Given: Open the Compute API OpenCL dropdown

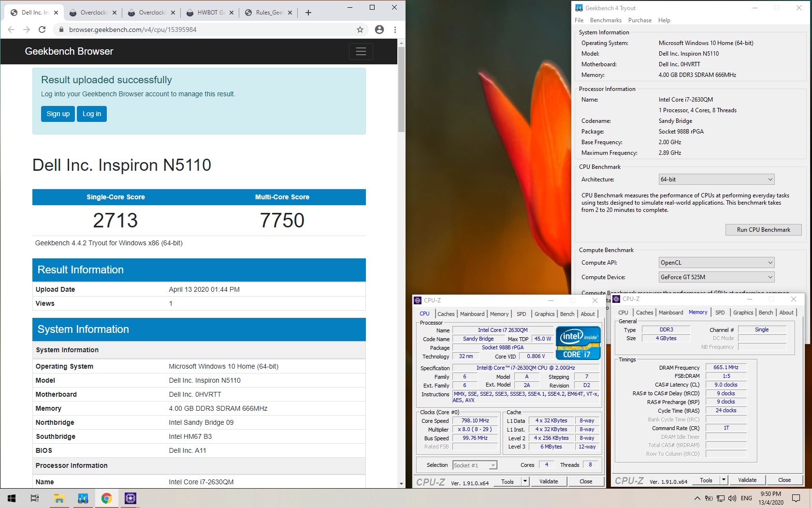Looking at the screenshot, I should click(716, 263).
